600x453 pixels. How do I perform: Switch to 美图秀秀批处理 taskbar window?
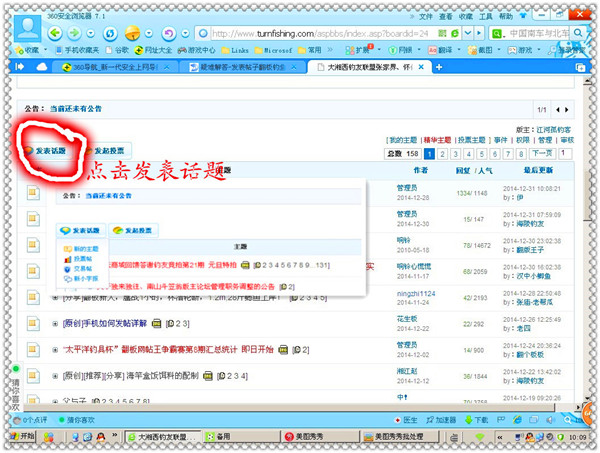[x=399, y=437]
